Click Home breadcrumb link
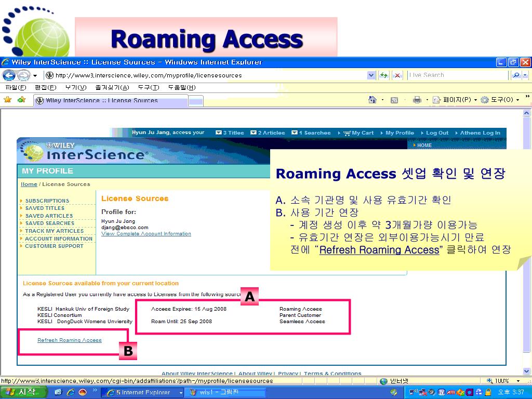The height and width of the screenshot is (399, 532). pyautogui.click(x=29, y=184)
